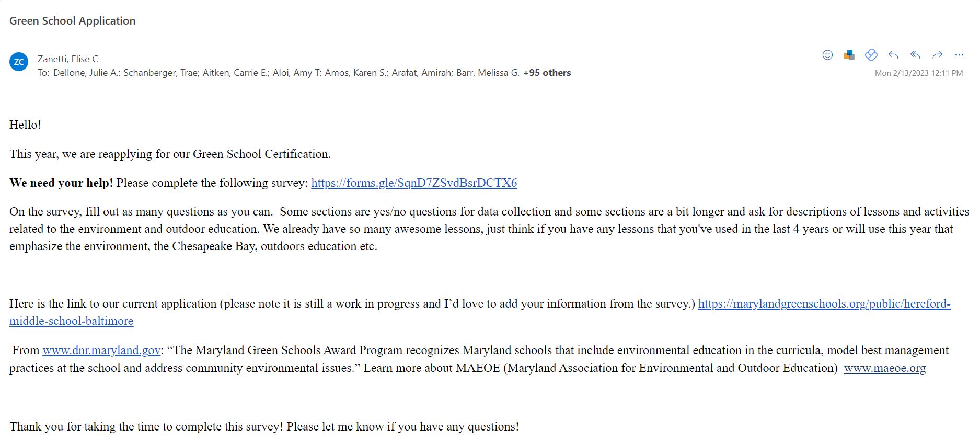Click the Reply all double-arrow icon
The width and height of the screenshot is (980, 441).
tap(915, 55)
